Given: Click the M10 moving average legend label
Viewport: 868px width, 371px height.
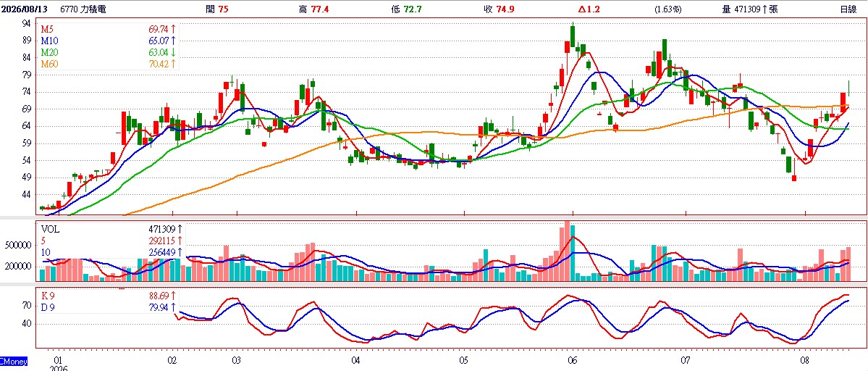Looking at the screenshot, I should pos(49,41).
